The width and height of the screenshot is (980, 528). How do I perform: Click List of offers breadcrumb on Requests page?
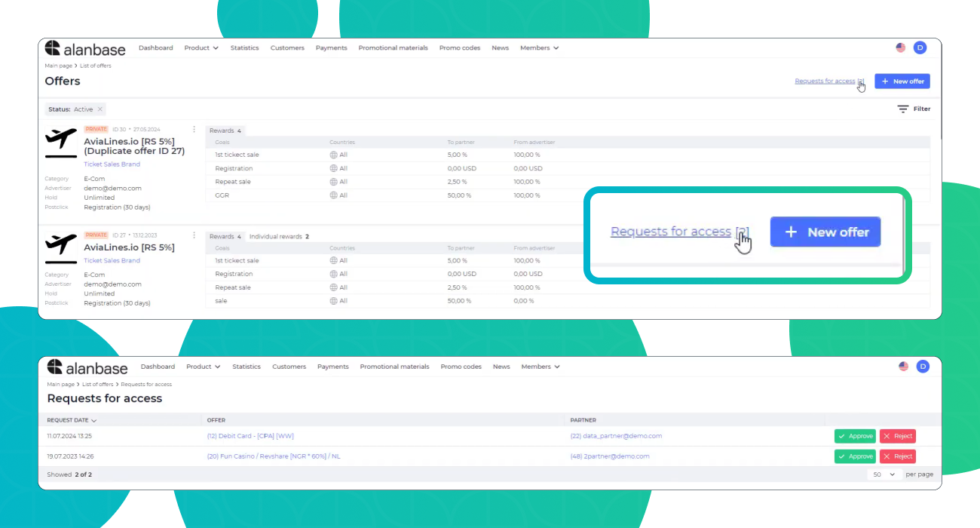[x=97, y=385]
